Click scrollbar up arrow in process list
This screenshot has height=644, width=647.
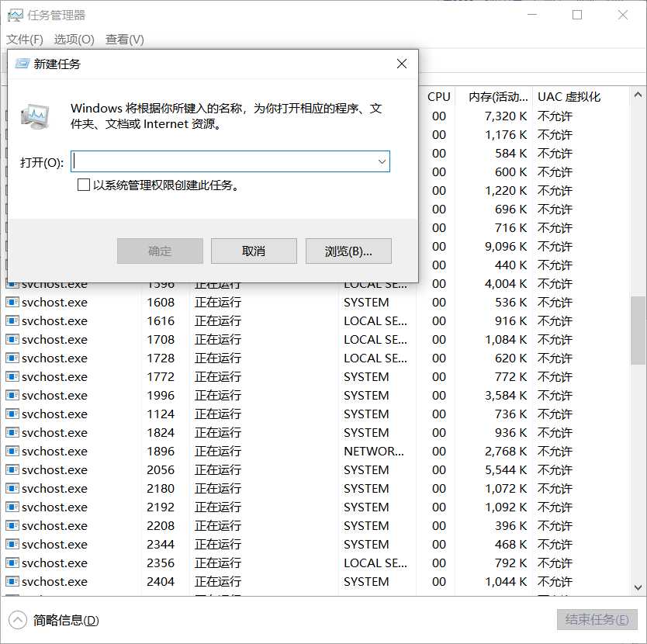638,95
